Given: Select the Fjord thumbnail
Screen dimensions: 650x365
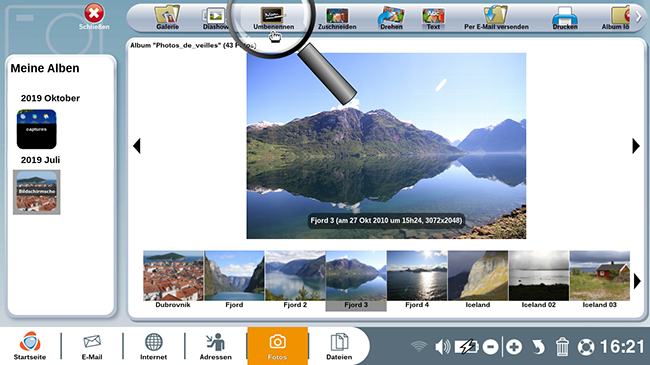Looking at the screenshot, I should point(234,280).
